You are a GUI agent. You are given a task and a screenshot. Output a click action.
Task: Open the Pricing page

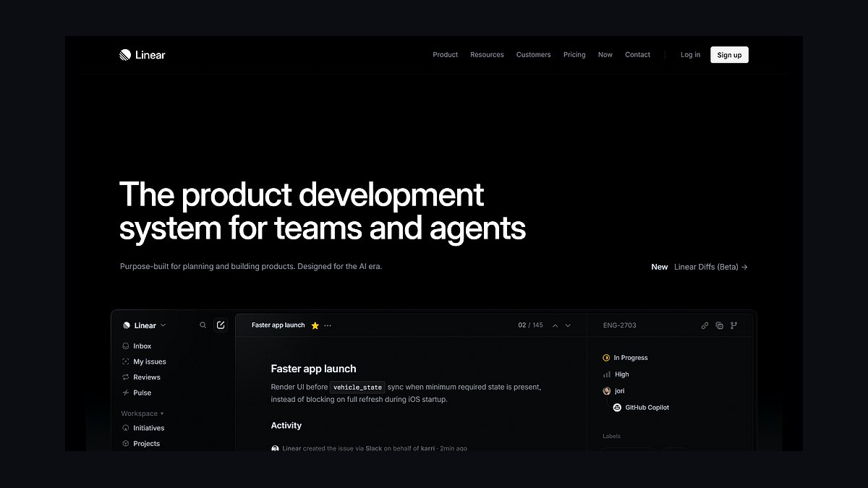574,55
